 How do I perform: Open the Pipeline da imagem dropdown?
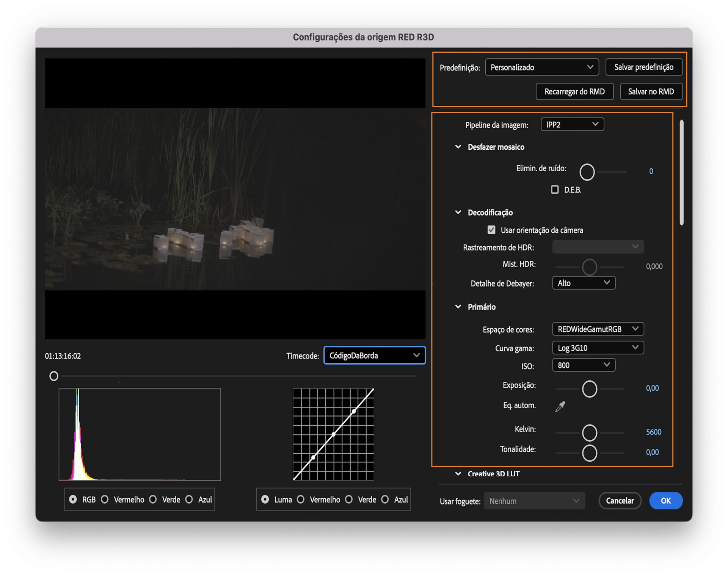tap(572, 124)
